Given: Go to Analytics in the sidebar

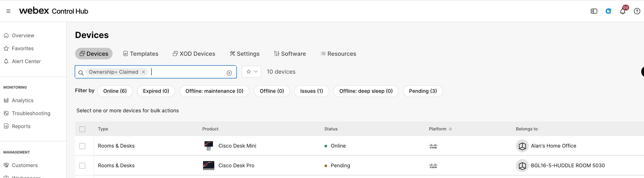Looking at the screenshot, I should [x=23, y=100].
